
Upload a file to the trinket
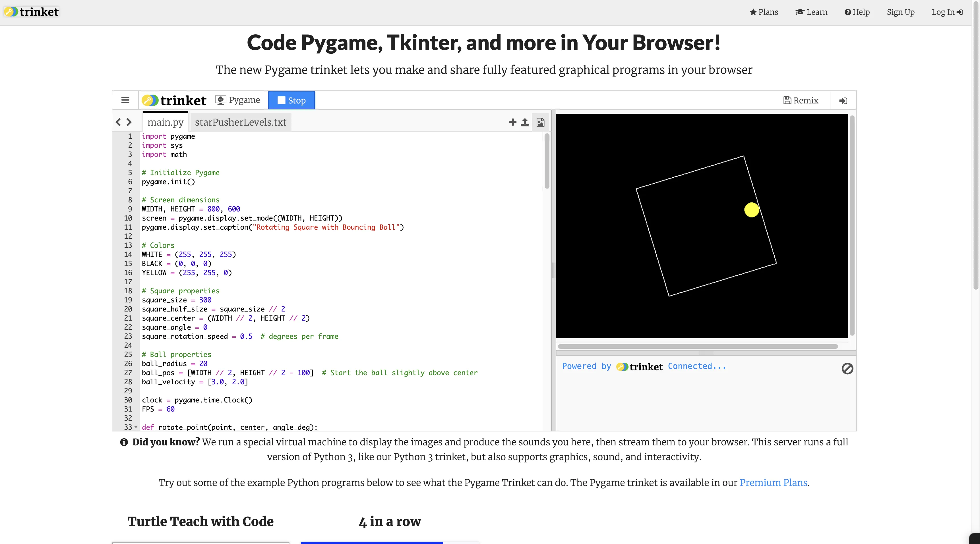point(525,122)
